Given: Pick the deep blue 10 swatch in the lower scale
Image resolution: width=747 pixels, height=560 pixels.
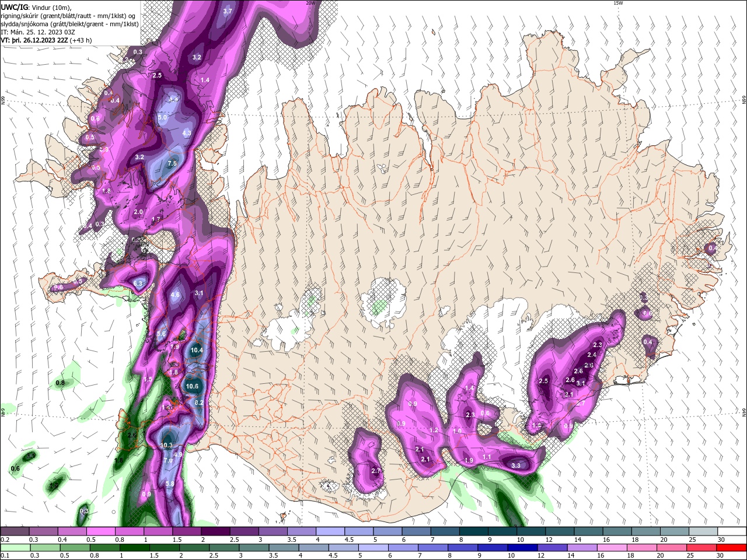Looking at the screenshot, I should tap(521, 547).
